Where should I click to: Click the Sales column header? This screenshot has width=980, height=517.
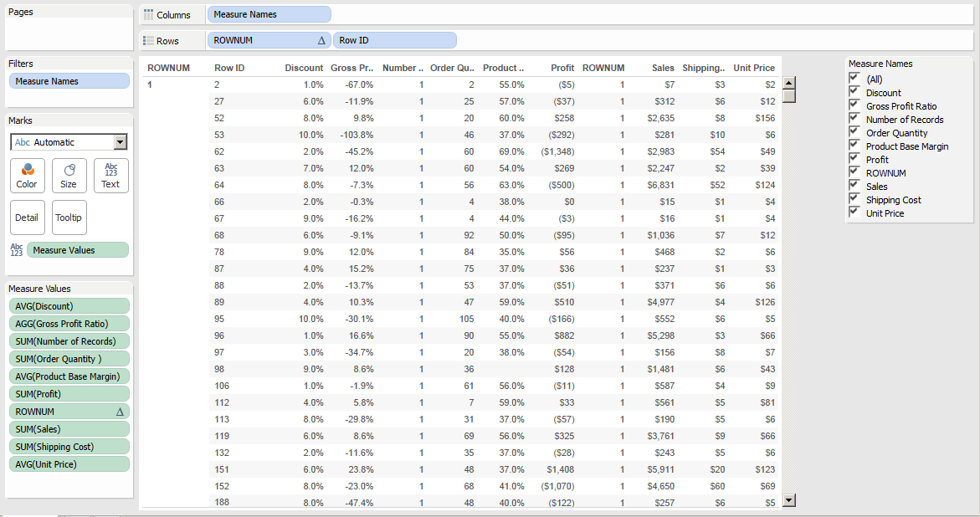[x=663, y=68]
